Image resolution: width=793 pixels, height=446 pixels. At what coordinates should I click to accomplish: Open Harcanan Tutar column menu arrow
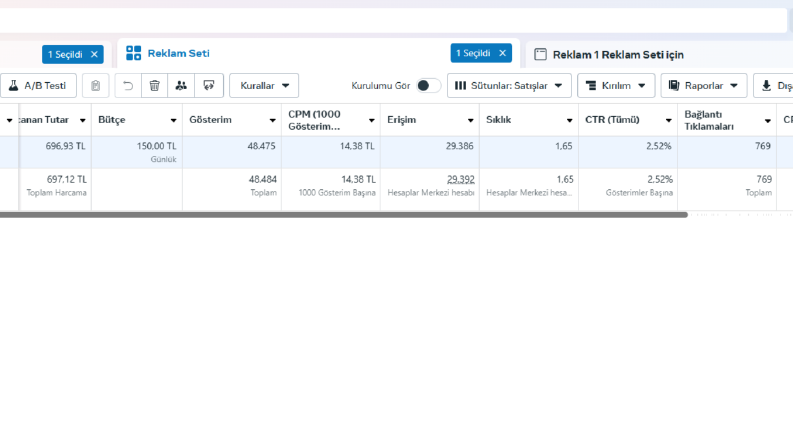click(82, 120)
